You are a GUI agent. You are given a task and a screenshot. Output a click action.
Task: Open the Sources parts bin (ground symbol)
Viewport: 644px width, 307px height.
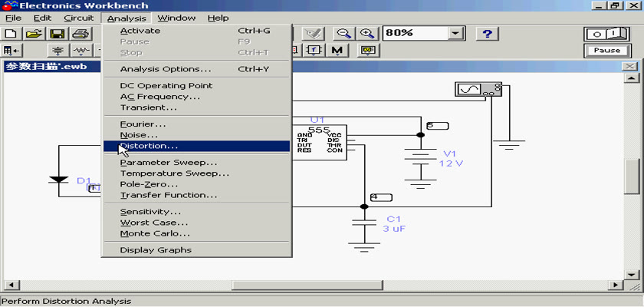point(58,51)
